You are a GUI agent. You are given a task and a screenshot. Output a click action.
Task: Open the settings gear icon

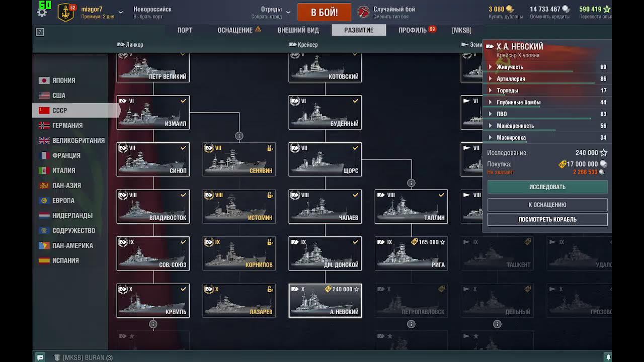coord(42,13)
